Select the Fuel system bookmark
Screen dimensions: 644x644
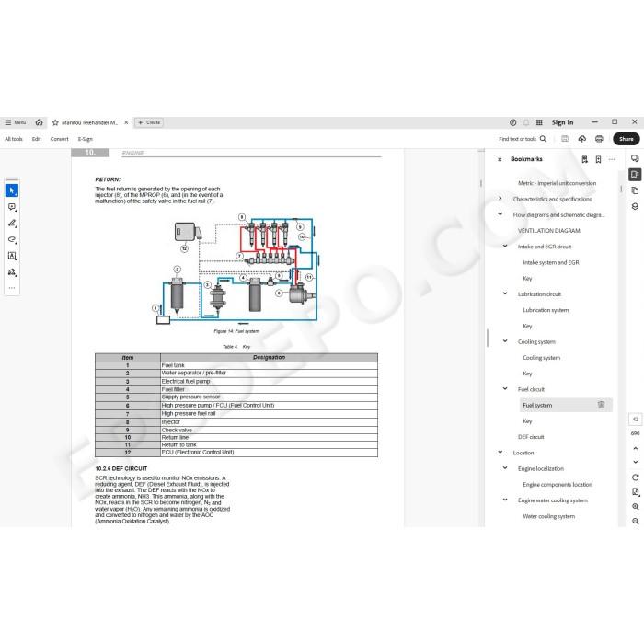click(537, 406)
